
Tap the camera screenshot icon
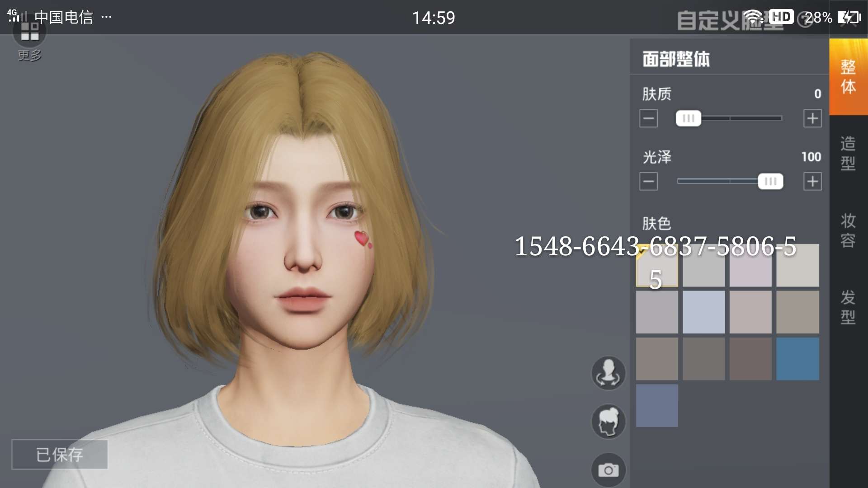pos(608,470)
